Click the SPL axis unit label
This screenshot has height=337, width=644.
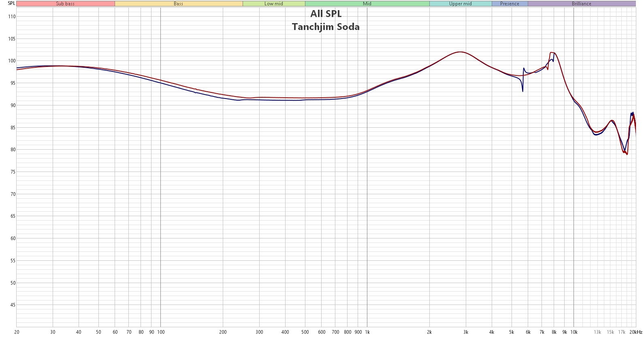tap(11, 3)
